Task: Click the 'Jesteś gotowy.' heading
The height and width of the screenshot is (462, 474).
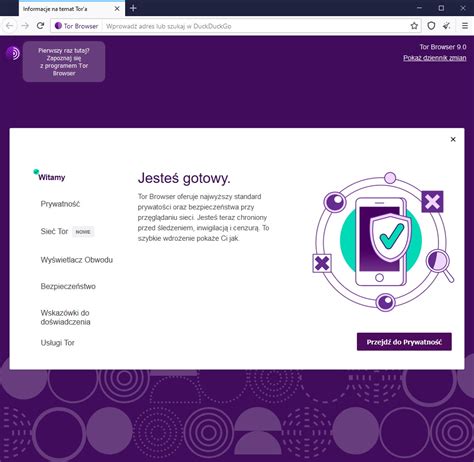Action: point(184,178)
